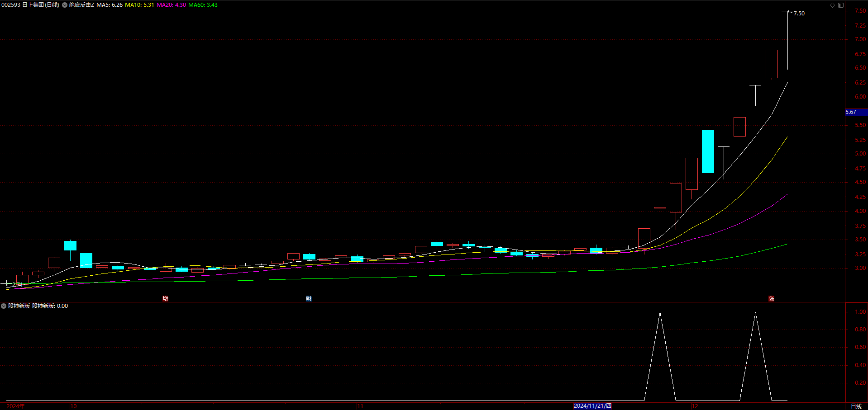This screenshot has height=410, width=868.
Task: Click the 0.60 indicator axis label
Action: 860,347
